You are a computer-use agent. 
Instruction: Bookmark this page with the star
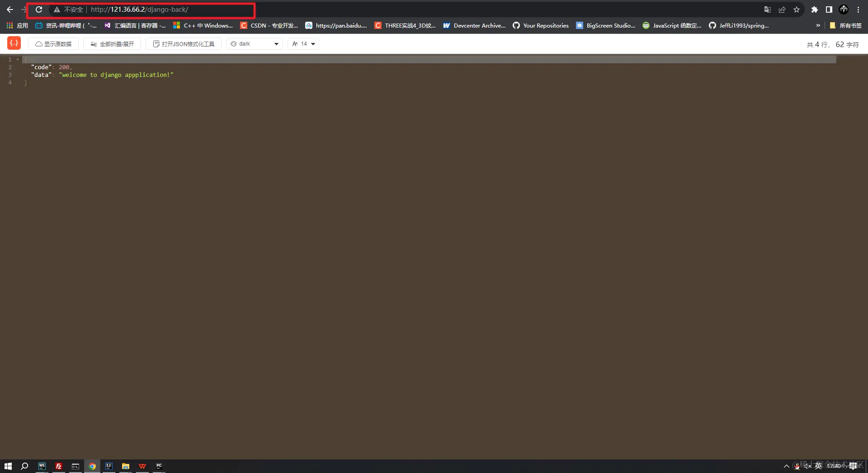pyautogui.click(x=797, y=9)
